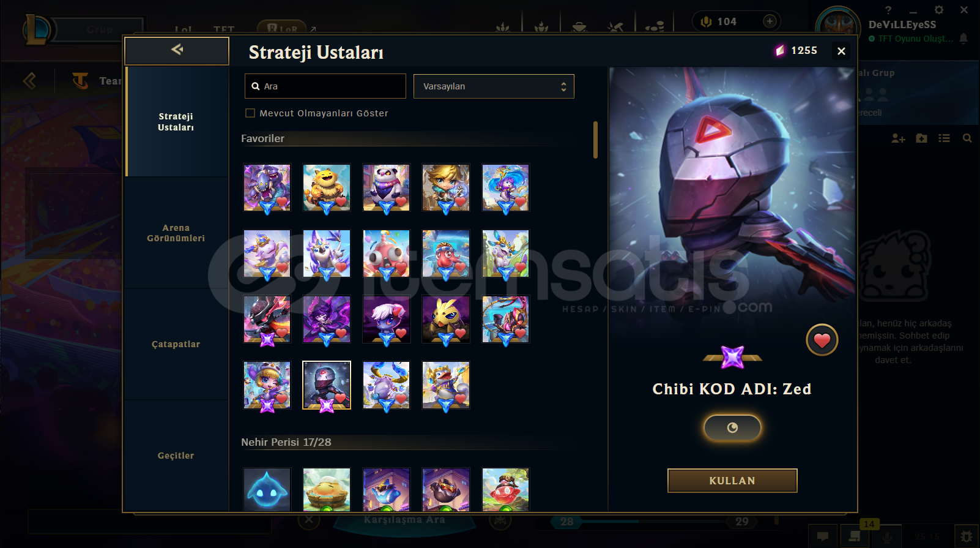Select the Chibi Zed thumbnail in favorites

pyautogui.click(x=327, y=385)
